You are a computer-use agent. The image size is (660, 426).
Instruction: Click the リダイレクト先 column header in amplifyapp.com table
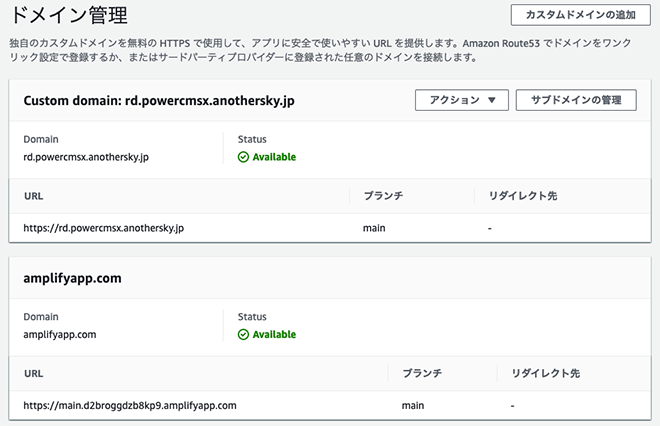[x=546, y=374]
